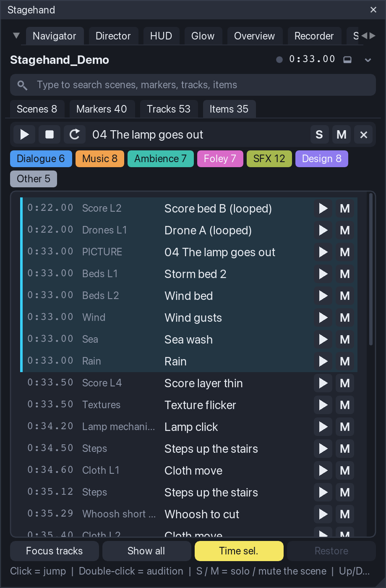Screen dimensions: 386x588
Task: Audition the Wind bed item
Action: [323, 296]
